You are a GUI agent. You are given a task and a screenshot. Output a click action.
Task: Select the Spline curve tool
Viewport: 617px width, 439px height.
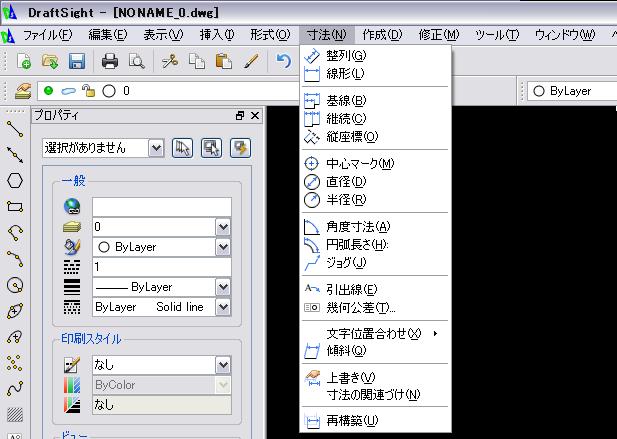(15, 389)
